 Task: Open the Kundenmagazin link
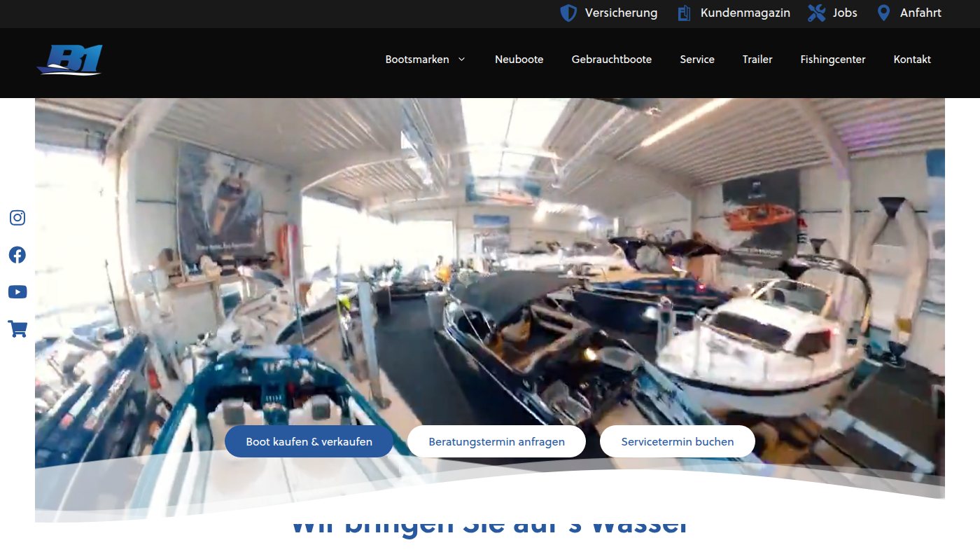point(745,13)
